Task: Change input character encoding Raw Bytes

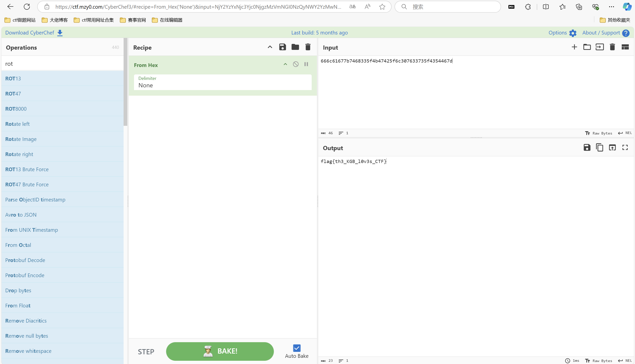Action: pos(599,133)
